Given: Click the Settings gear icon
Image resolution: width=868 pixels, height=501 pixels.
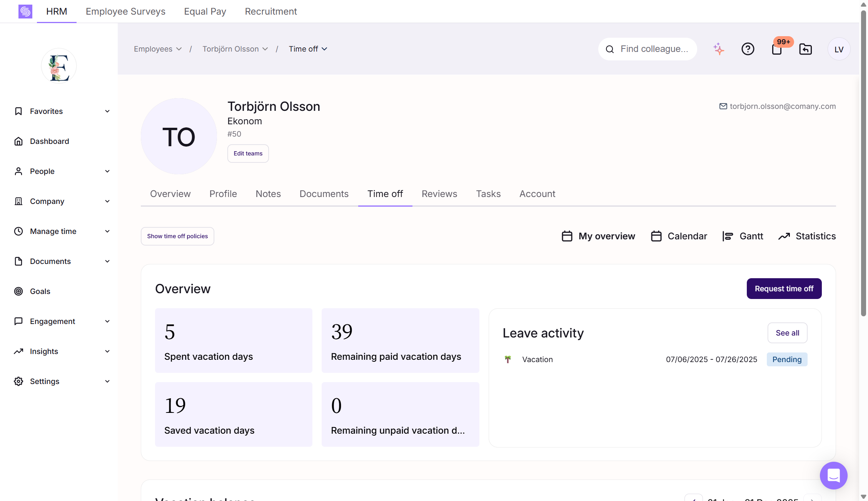Looking at the screenshot, I should pos(18,381).
